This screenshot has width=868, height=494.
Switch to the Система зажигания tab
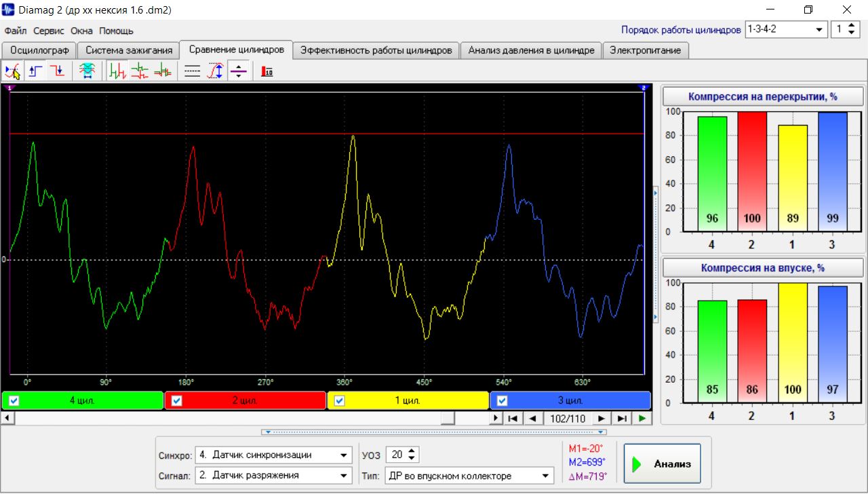pyautogui.click(x=129, y=50)
